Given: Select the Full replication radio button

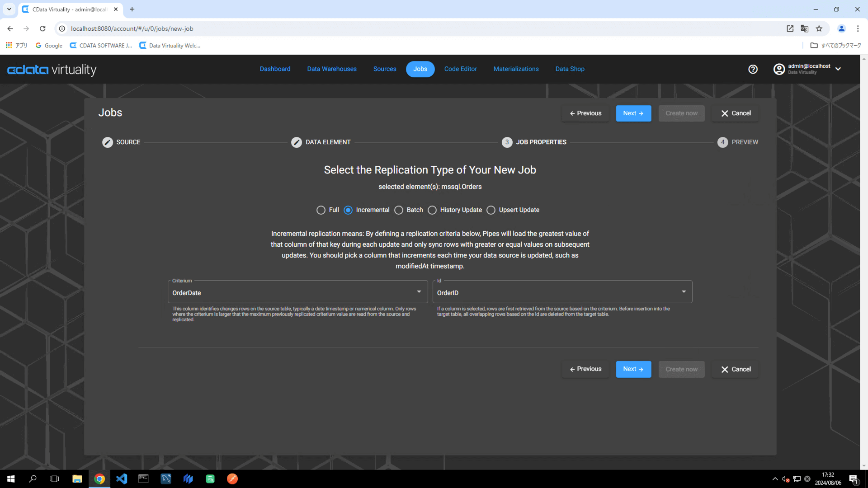Looking at the screenshot, I should pos(321,210).
